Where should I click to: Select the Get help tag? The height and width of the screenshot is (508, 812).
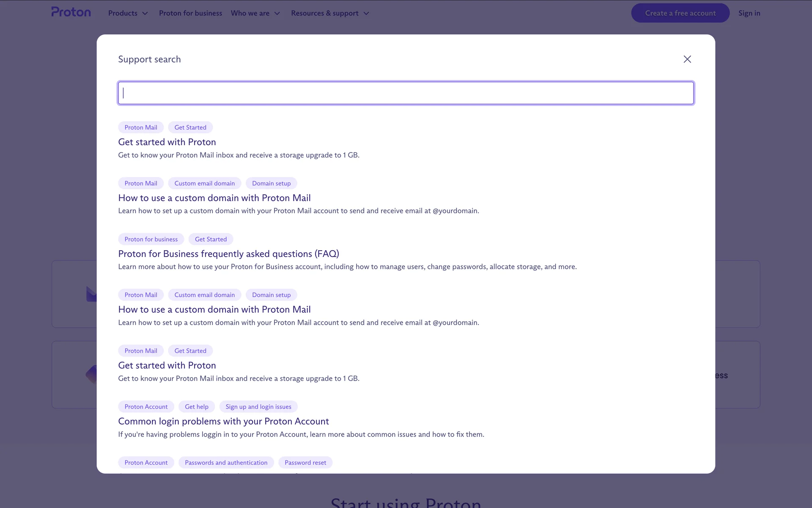click(196, 407)
